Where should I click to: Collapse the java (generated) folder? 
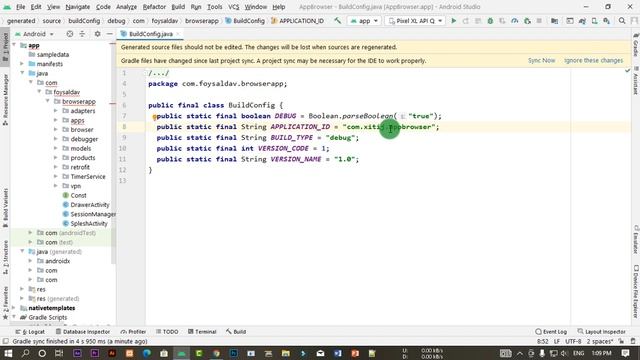coord(22,251)
